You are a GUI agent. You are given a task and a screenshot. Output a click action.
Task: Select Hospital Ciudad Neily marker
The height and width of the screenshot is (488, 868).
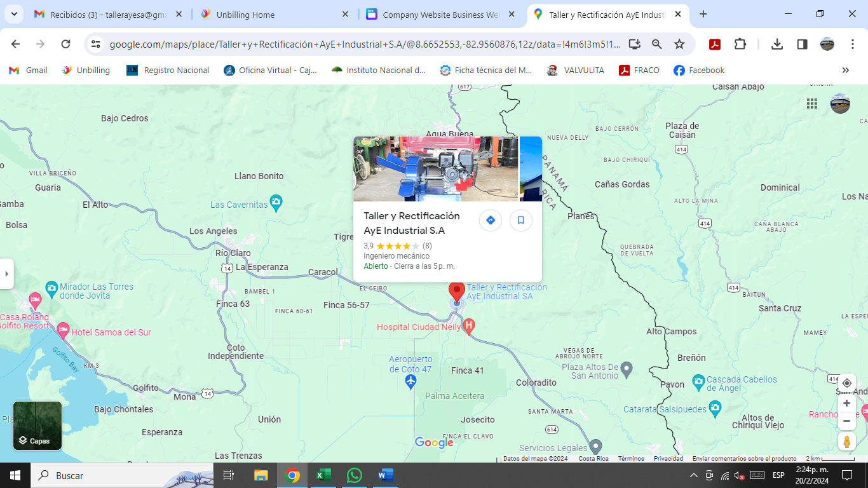(x=470, y=327)
